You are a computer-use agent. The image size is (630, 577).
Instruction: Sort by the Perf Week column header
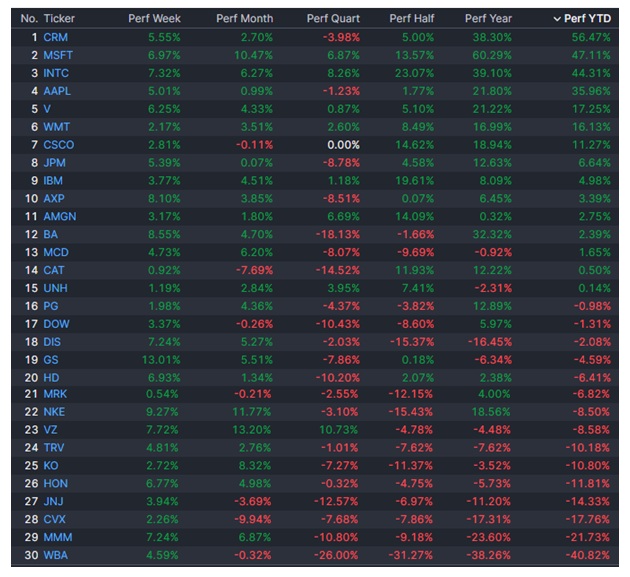154,18
